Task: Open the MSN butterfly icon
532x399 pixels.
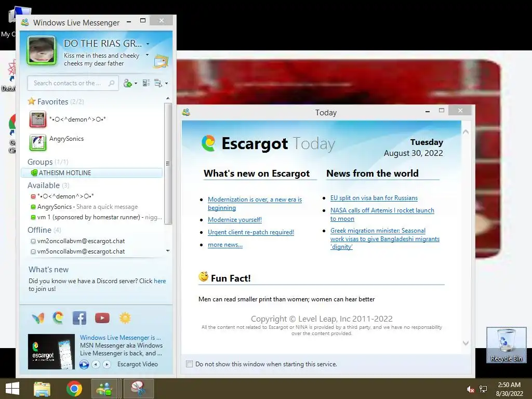Action: [x=38, y=318]
